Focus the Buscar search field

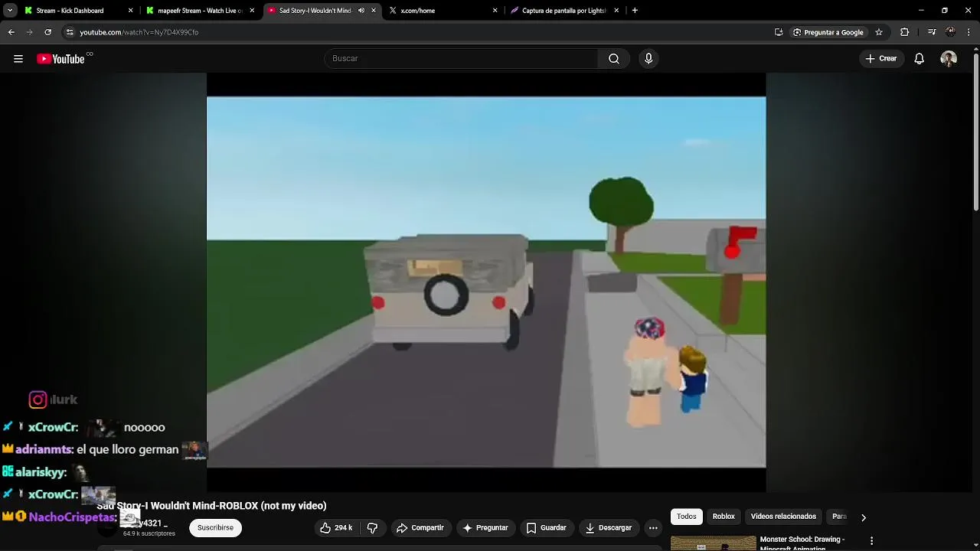click(462, 59)
